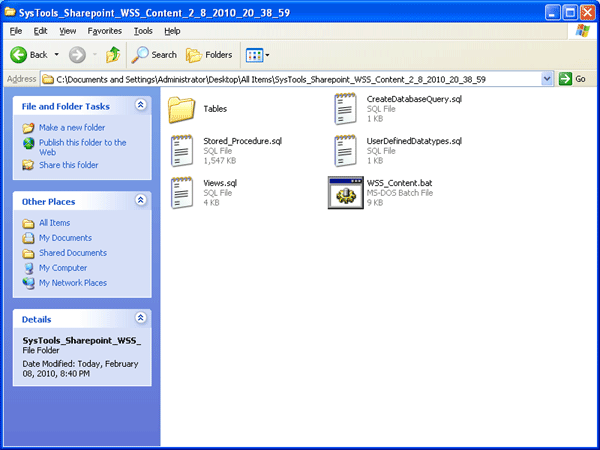Click the All Items folder icon
The width and height of the screenshot is (600, 450).
pos(28,223)
